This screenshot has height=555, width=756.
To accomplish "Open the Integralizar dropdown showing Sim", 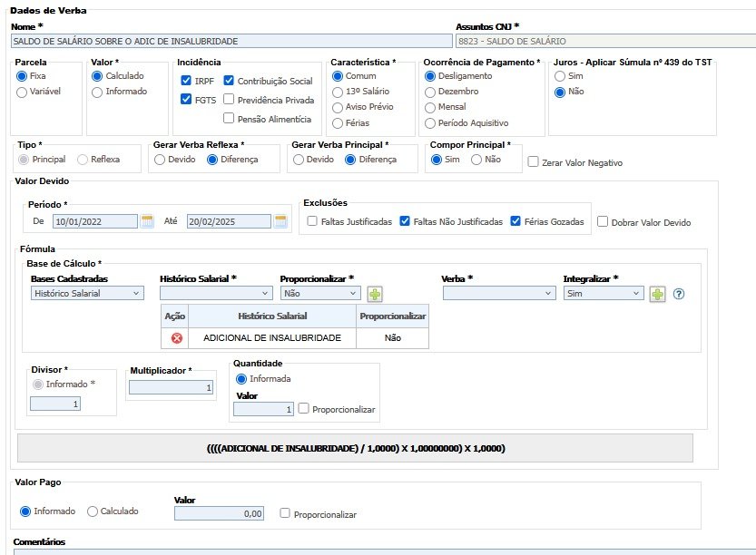I will 604,293.
